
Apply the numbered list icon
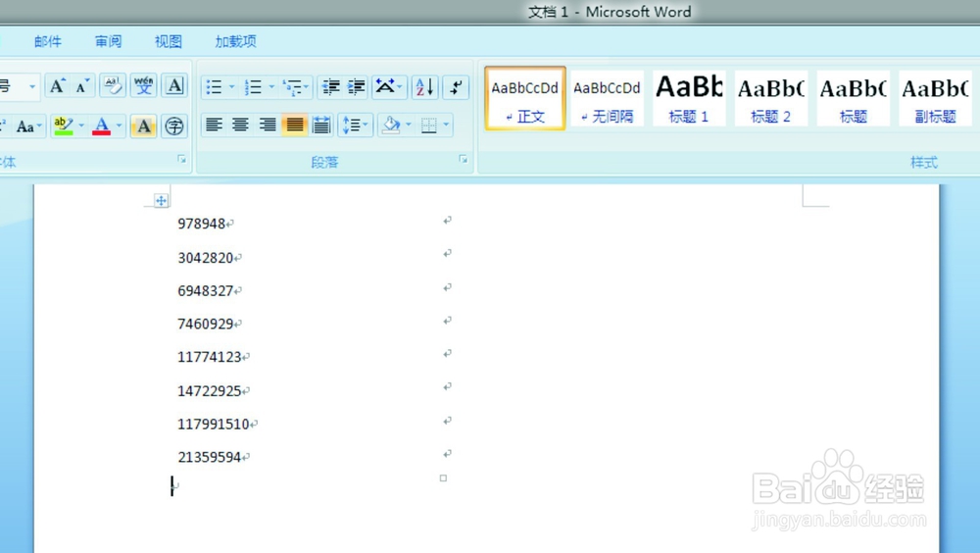tap(253, 87)
